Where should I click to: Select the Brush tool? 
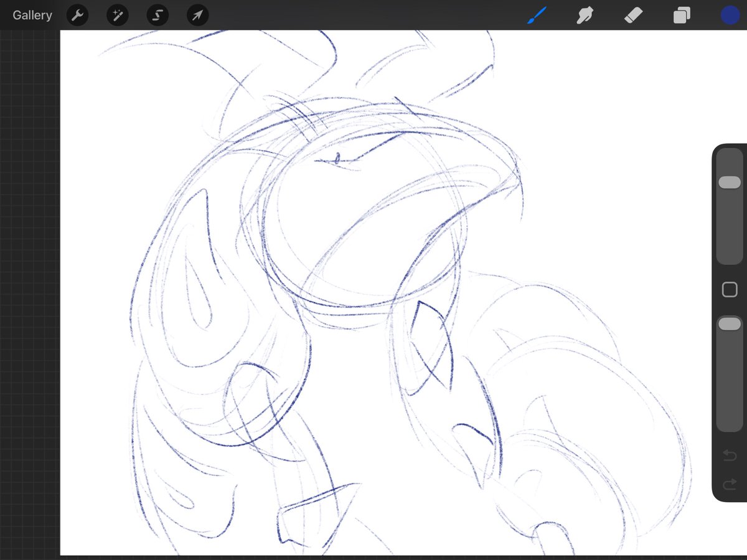tap(536, 15)
